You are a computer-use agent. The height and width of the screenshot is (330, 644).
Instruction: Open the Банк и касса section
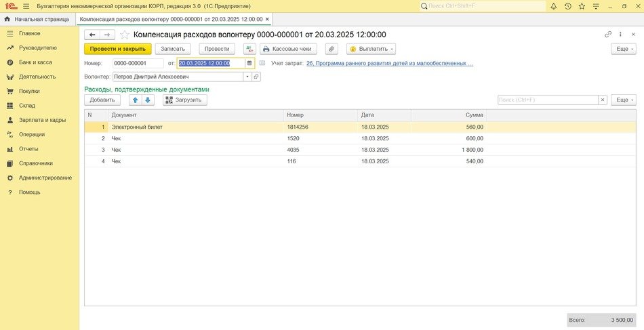[35, 62]
